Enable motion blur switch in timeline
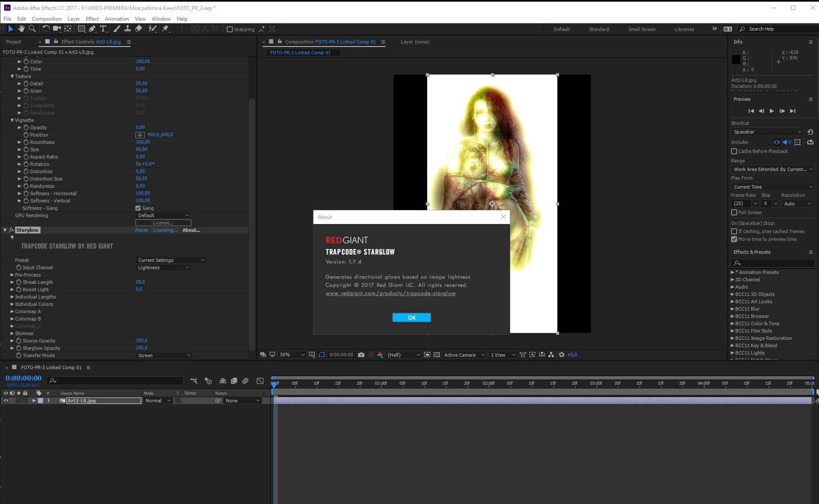This screenshot has width=819, height=504. pos(245,381)
